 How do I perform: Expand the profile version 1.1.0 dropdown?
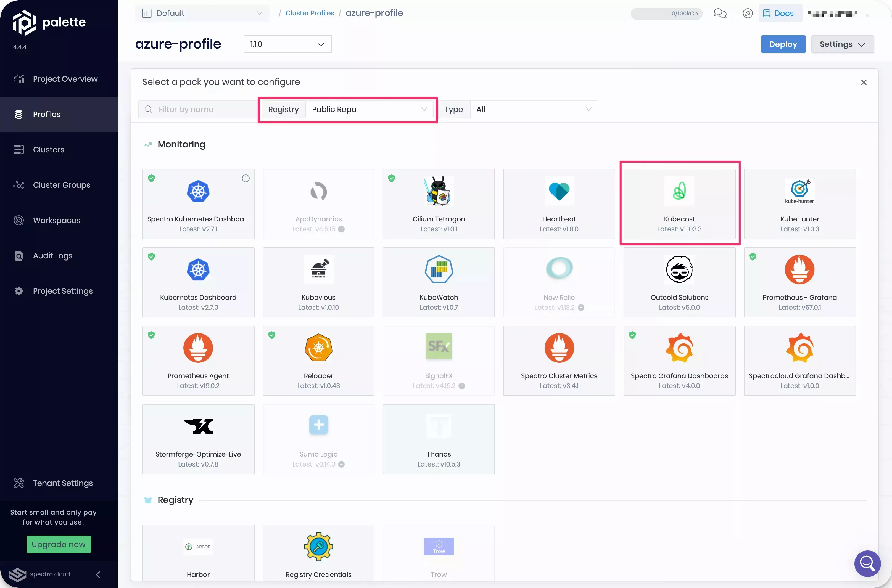pos(287,44)
